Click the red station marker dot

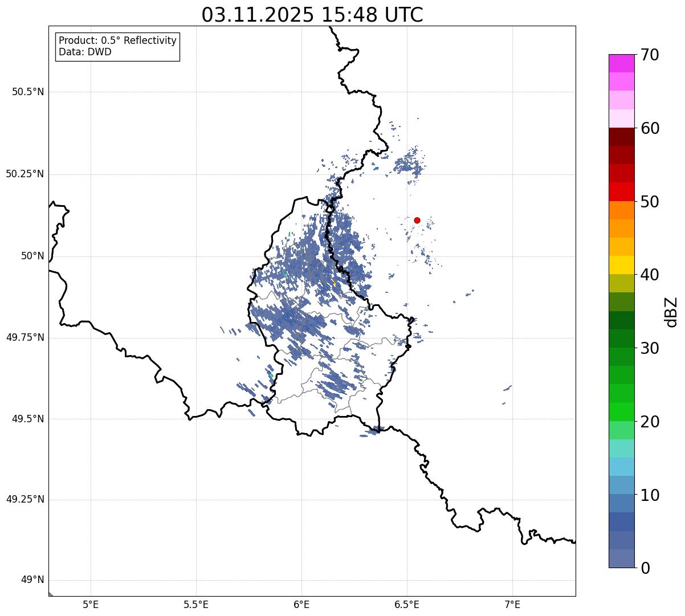417,220
